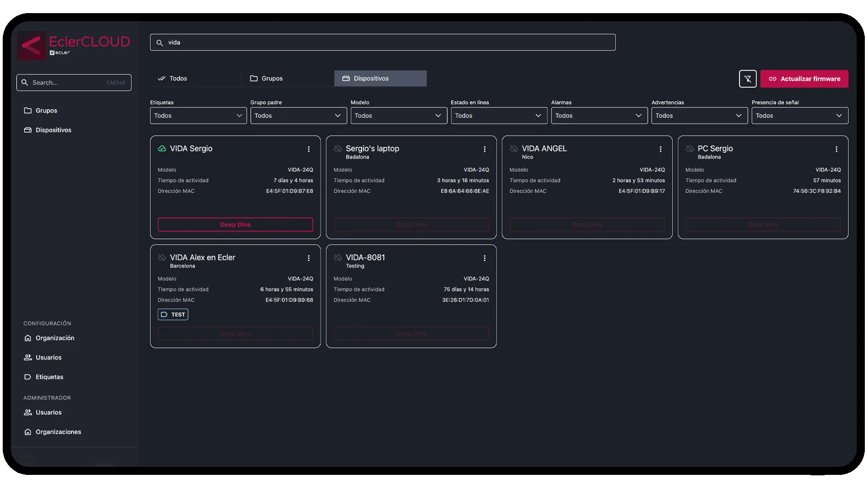Click the Actualizar firmware button
The width and height of the screenshot is (868, 488).
point(804,79)
